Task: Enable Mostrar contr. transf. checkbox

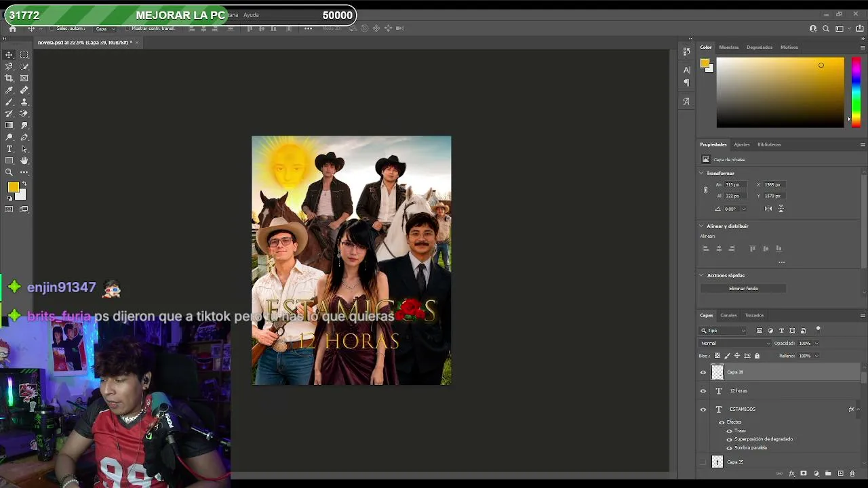Action: (127, 28)
